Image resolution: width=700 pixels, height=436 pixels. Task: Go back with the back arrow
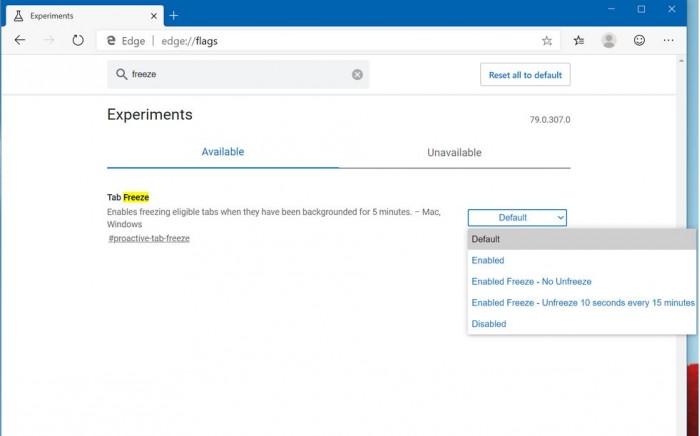click(20, 40)
